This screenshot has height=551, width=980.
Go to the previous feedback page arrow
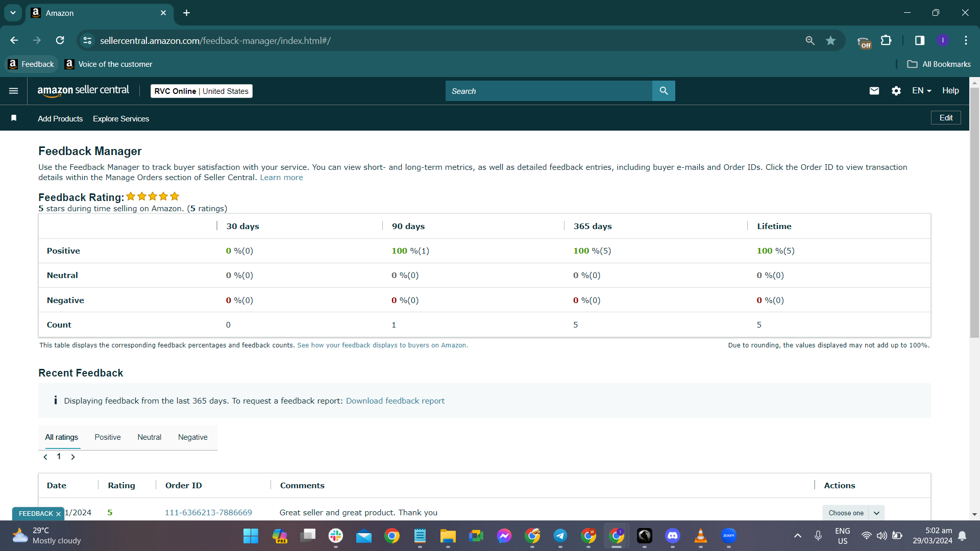45,457
